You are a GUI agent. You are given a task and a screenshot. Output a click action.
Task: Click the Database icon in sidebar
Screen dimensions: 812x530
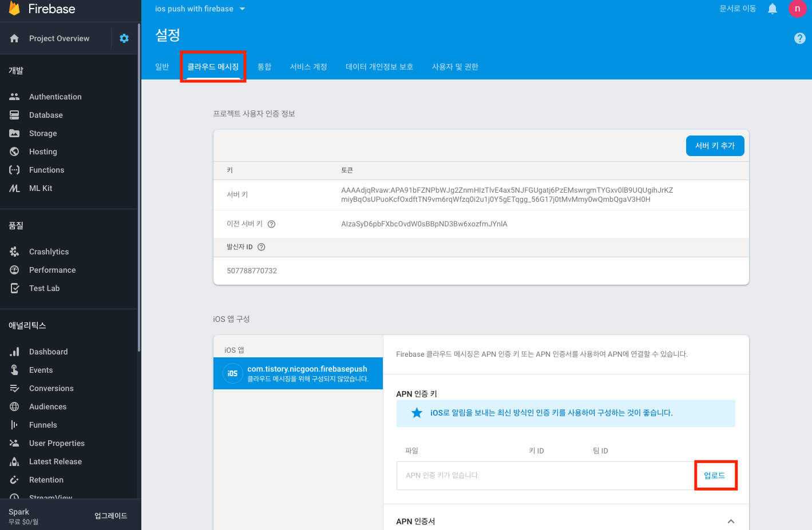14,115
